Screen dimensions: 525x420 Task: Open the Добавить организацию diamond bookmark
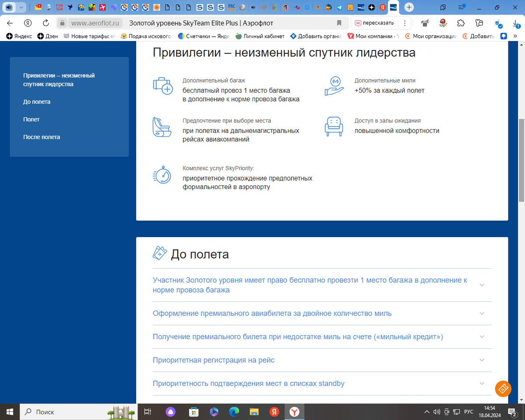[316, 36]
